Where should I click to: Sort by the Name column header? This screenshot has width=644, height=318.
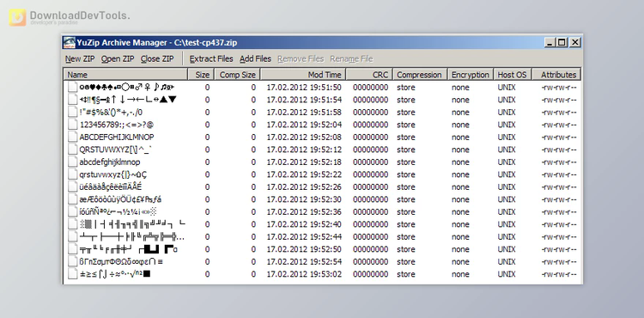pos(125,75)
